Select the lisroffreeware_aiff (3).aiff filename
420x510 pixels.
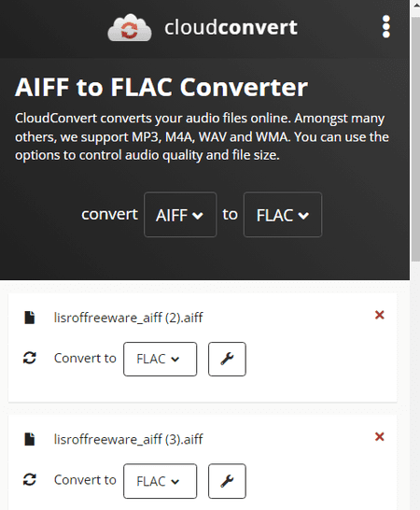click(x=129, y=439)
